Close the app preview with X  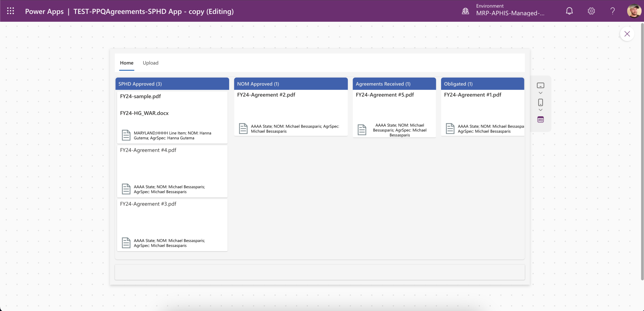pyautogui.click(x=627, y=34)
